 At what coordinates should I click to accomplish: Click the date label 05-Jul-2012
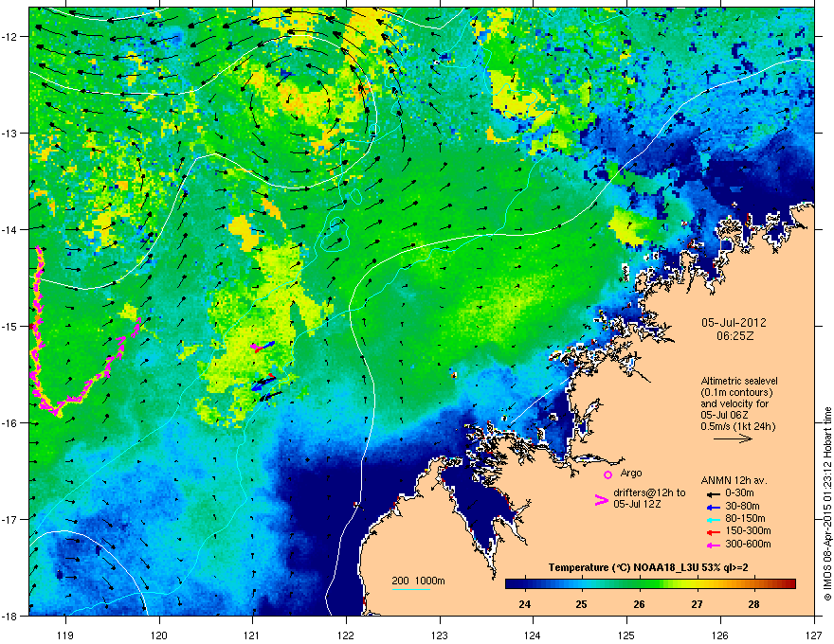tap(734, 323)
